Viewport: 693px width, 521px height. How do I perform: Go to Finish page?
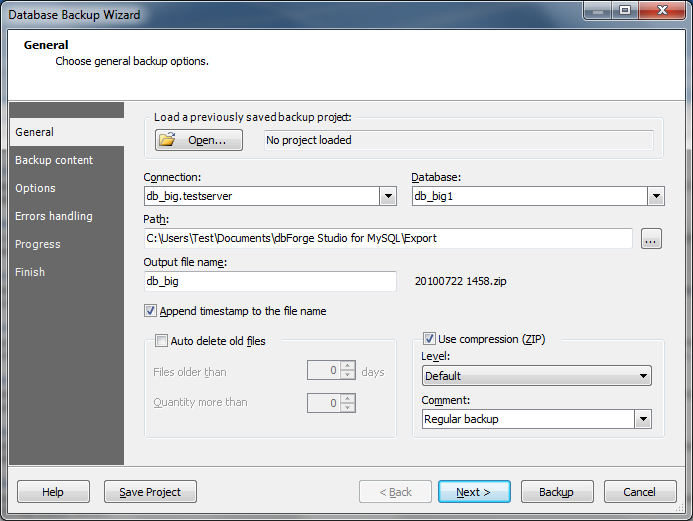pyautogui.click(x=67, y=272)
